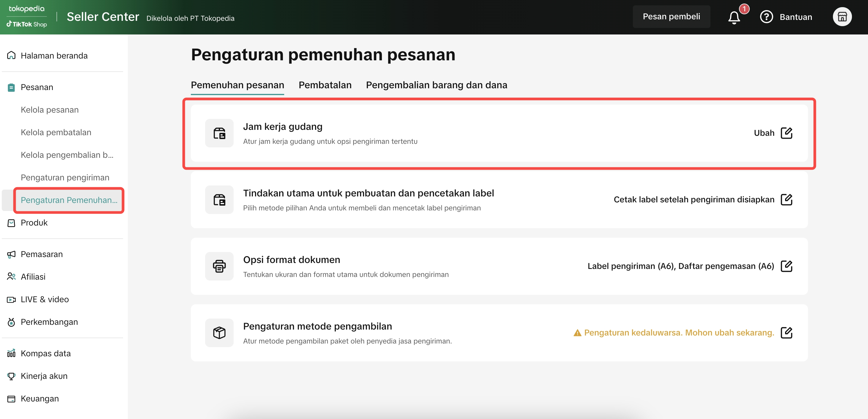The width and height of the screenshot is (868, 419).
Task: Click the notification bell icon
Action: click(x=734, y=17)
